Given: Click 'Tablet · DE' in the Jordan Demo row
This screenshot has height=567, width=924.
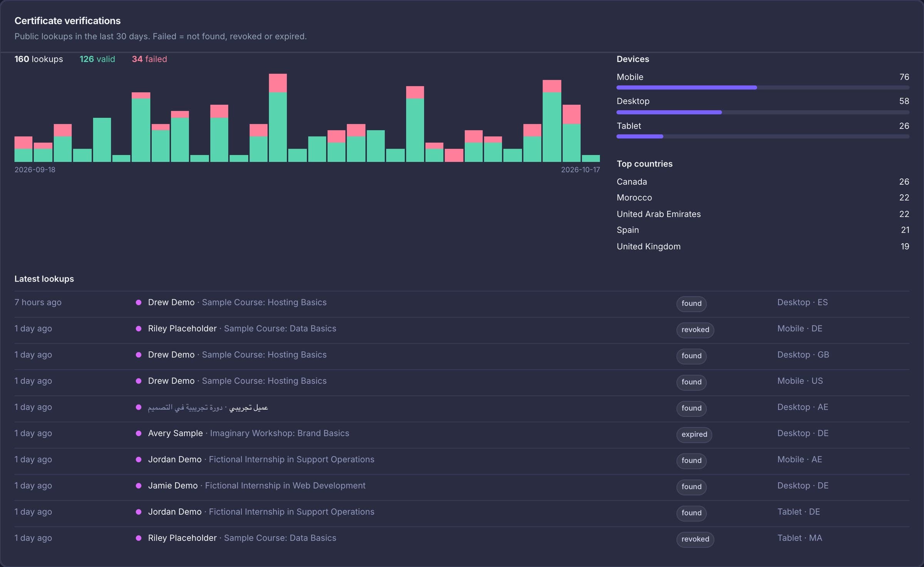Looking at the screenshot, I should pos(798,512).
